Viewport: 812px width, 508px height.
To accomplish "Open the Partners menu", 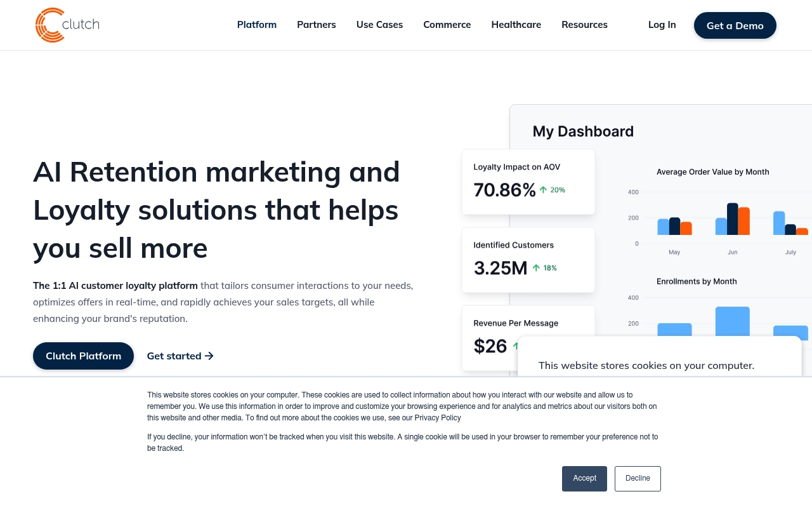I will (317, 25).
